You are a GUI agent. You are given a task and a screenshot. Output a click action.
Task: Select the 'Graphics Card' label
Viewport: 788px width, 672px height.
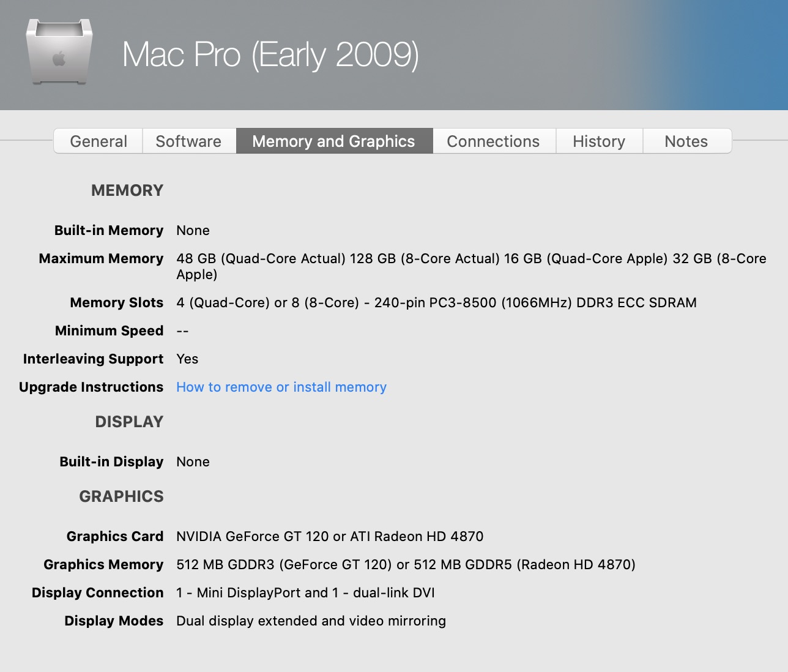coord(115,536)
